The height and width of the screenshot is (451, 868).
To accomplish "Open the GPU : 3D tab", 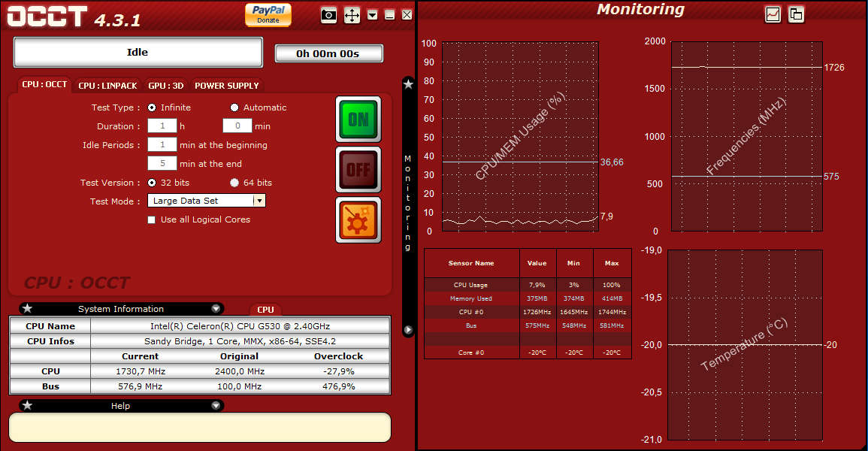I will point(165,86).
